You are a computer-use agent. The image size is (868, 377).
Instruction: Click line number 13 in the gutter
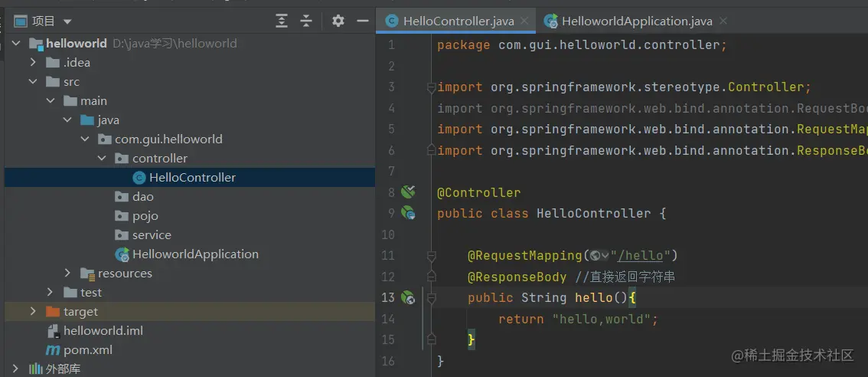(388, 298)
